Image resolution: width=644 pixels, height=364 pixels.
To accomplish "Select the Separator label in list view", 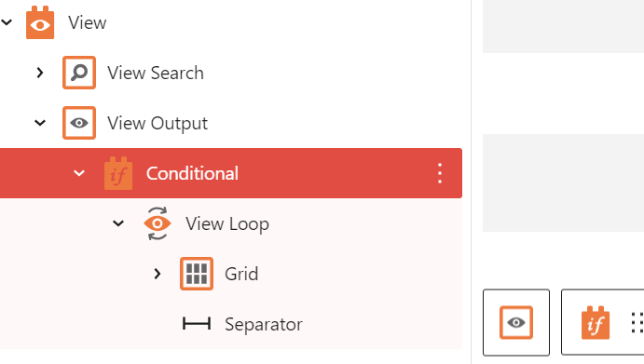I will (x=263, y=324).
